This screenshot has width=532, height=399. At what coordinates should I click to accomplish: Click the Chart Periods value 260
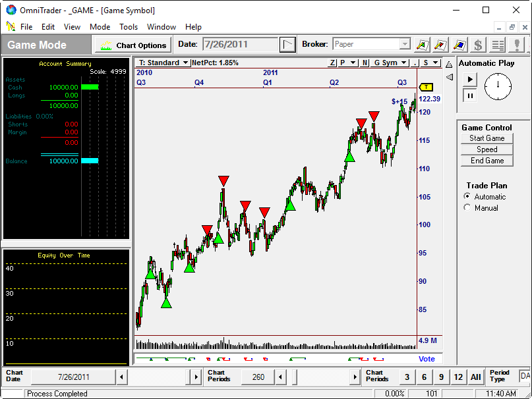(x=258, y=377)
